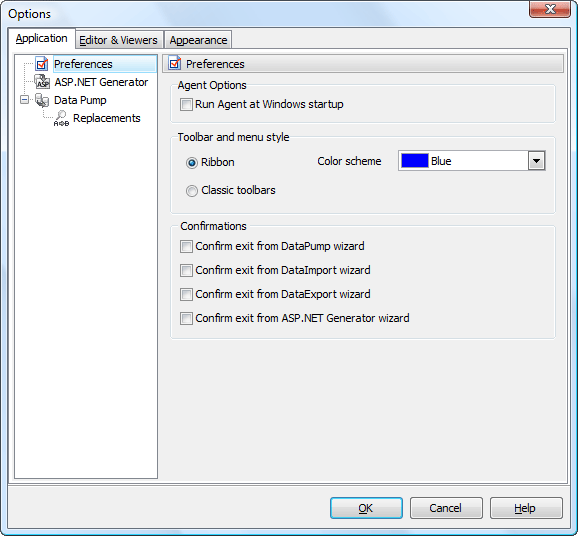Check Confirm exit from DataImport wizard

[x=186, y=270]
